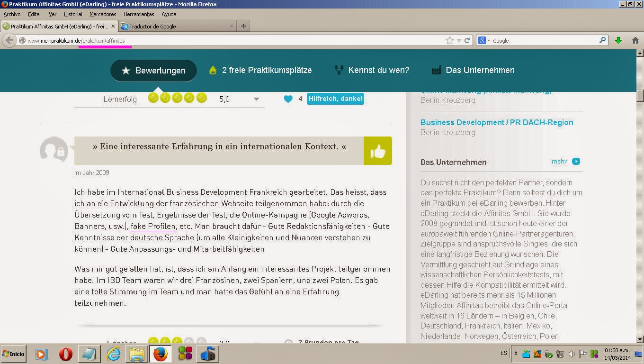Click the magnifier icon in the search box

[603, 41]
